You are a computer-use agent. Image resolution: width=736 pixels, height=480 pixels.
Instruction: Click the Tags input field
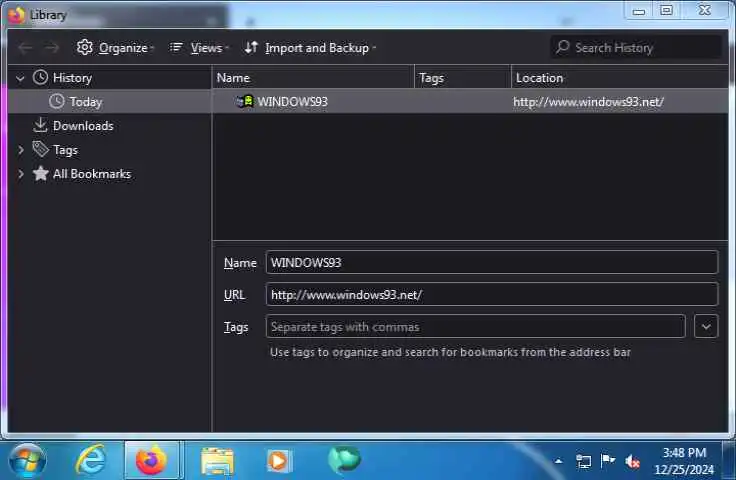(x=475, y=327)
